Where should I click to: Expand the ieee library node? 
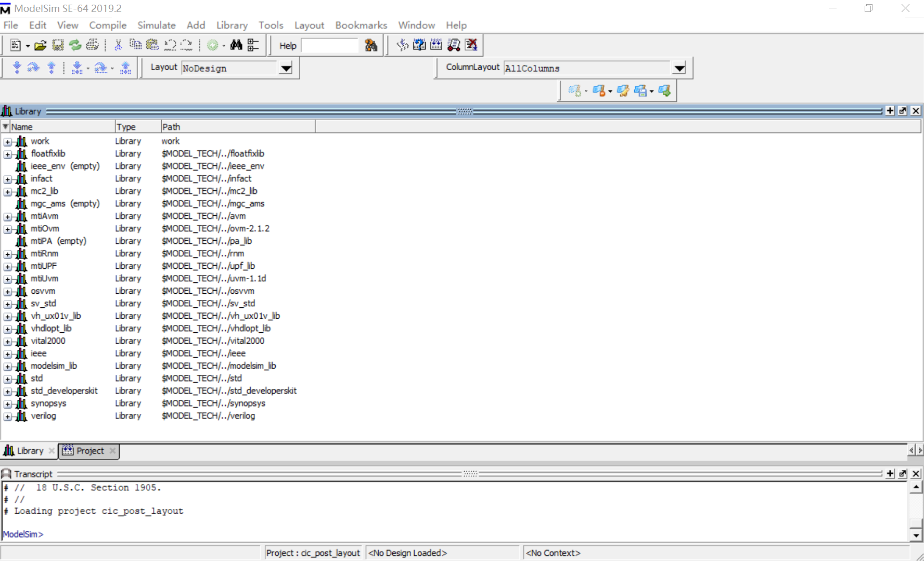(x=8, y=354)
